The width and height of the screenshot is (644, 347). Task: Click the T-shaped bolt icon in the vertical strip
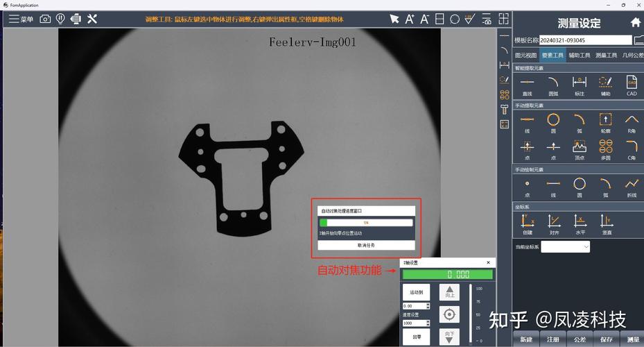tap(505, 110)
